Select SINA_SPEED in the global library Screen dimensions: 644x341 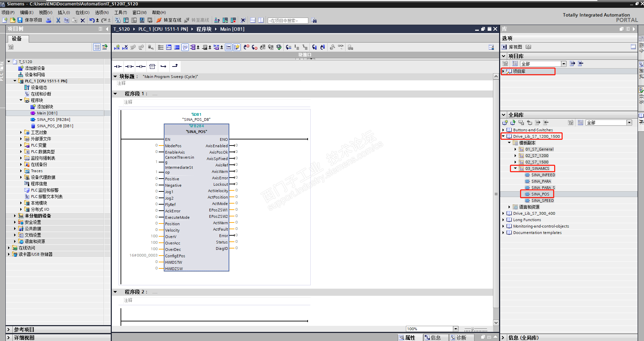pyautogui.click(x=542, y=201)
